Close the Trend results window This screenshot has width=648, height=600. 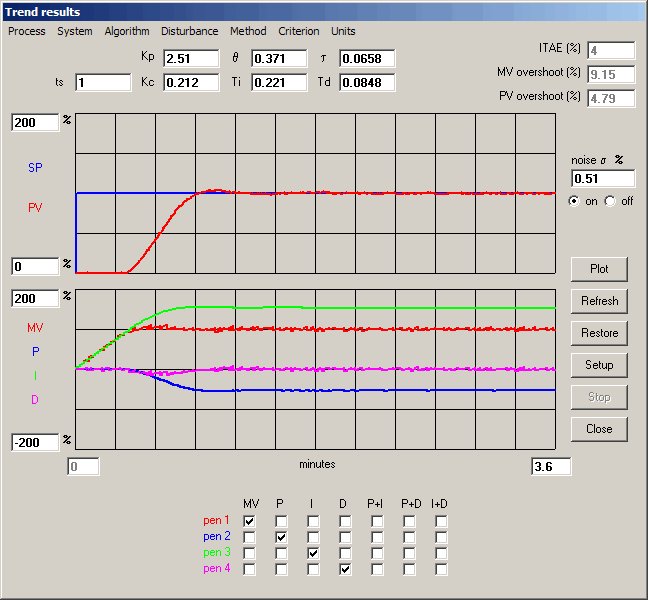click(599, 429)
